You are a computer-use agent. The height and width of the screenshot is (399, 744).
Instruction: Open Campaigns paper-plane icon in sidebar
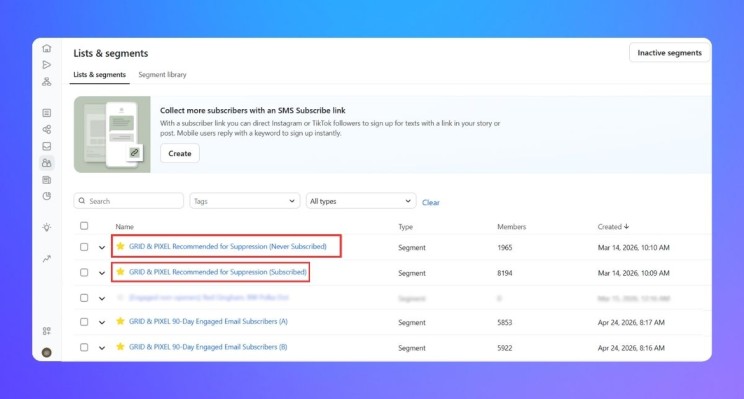click(x=46, y=65)
